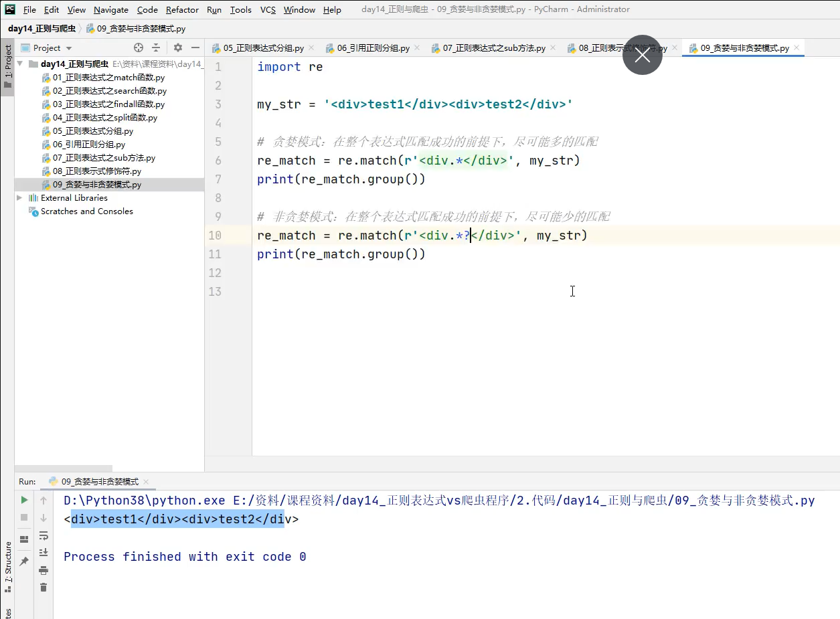Image resolution: width=840 pixels, height=619 pixels.
Task: Hide the Project panel with the minus icon
Action: click(195, 48)
